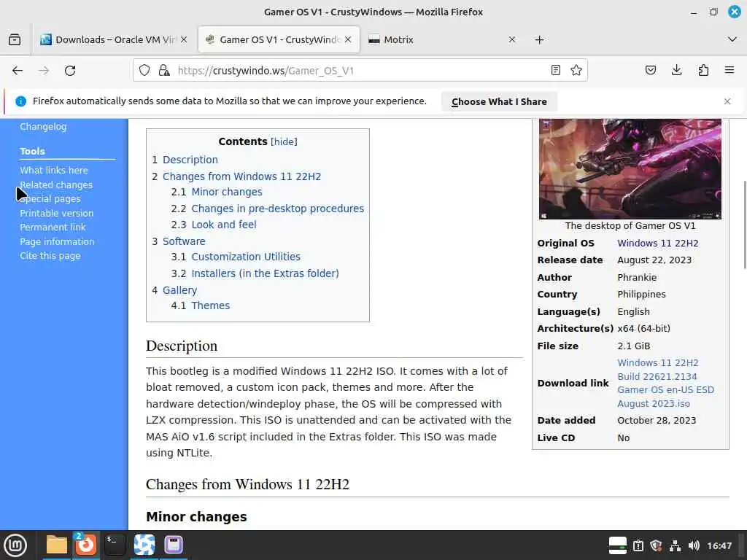
Task: Switch to Downloads Oracle VM VirtualBox tab
Action: tap(115, 39)
